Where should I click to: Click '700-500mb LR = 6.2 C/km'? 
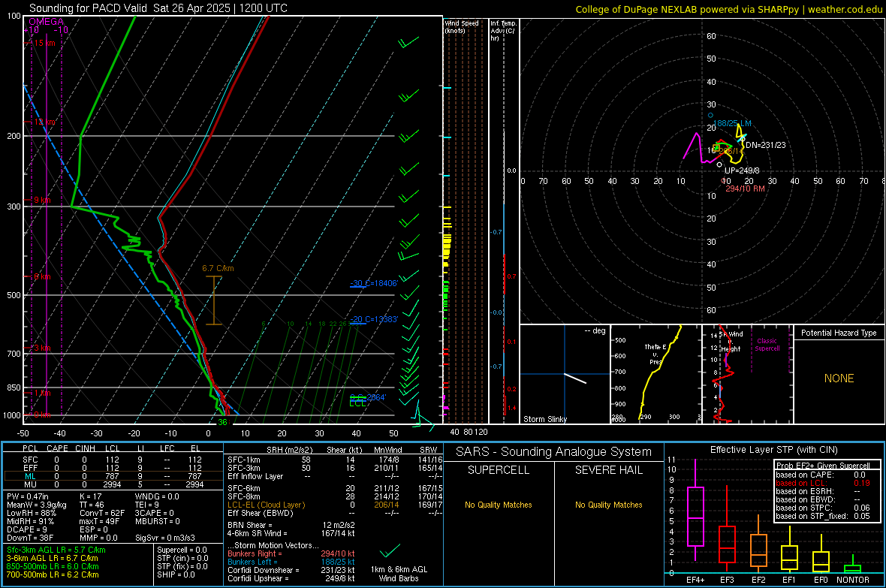(x=53, y=574)
